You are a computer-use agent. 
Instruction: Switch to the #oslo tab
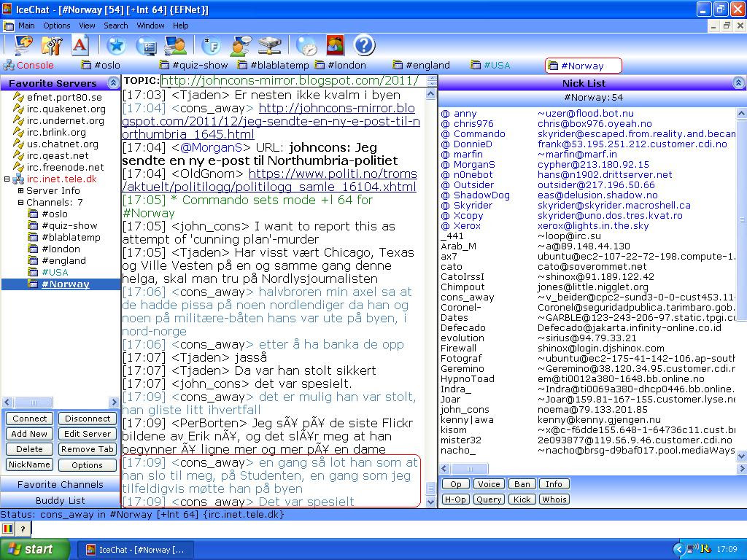coord(101,66)
